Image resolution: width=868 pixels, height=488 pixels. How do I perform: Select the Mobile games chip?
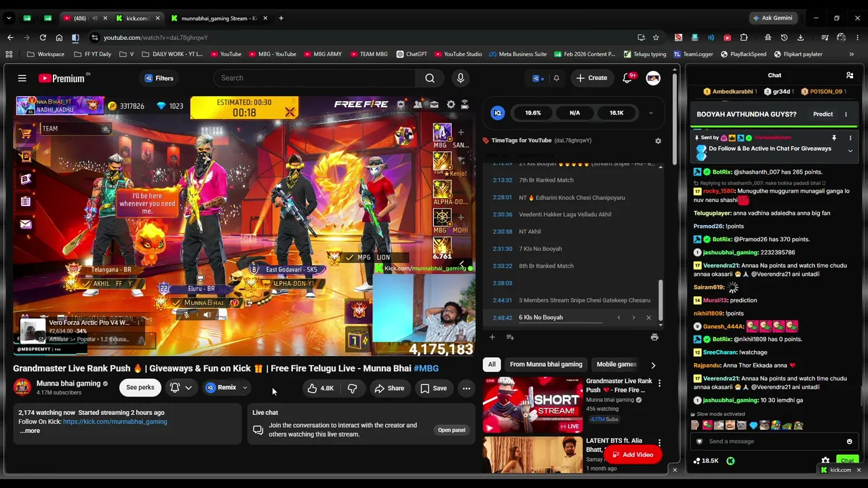(x=616, y=365)
